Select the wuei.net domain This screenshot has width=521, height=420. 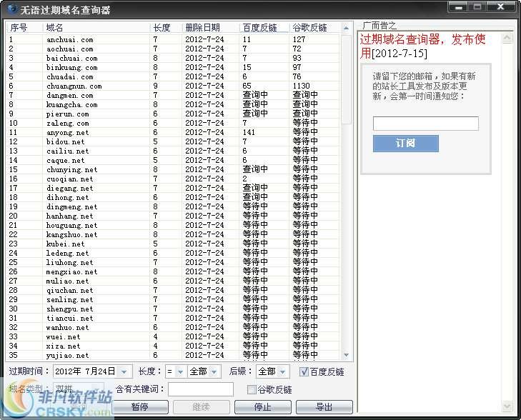coord(63,337)
